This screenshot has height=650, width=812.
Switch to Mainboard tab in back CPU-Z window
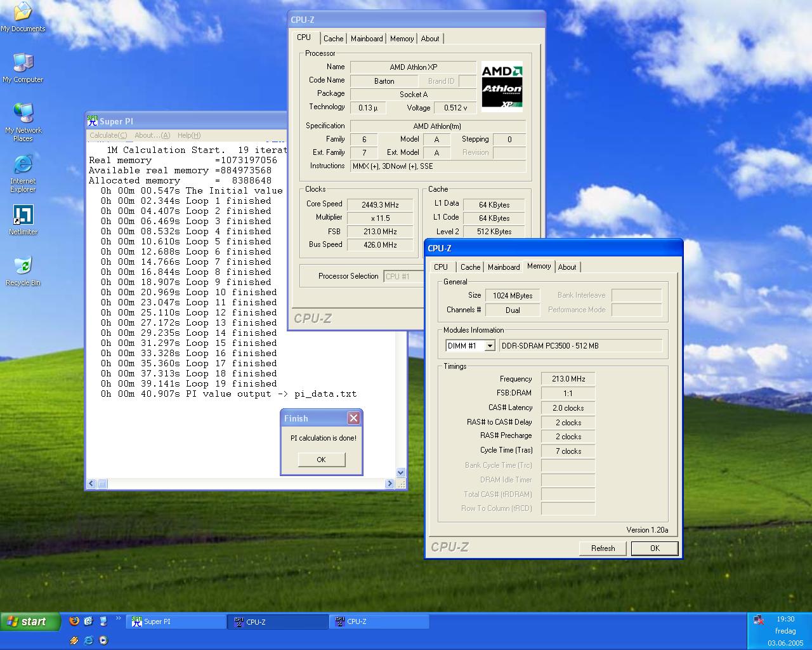tap(367, 39)
